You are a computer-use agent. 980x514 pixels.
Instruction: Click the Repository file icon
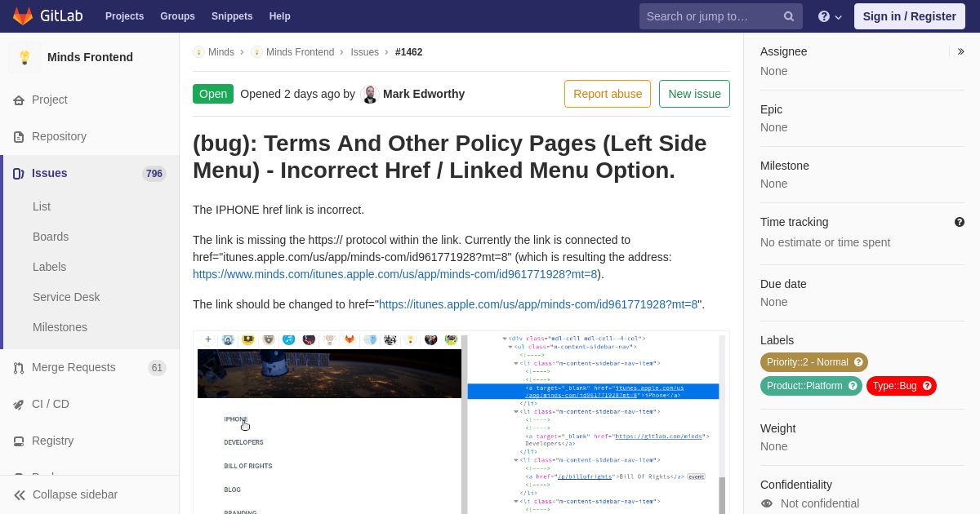point(19,137)
